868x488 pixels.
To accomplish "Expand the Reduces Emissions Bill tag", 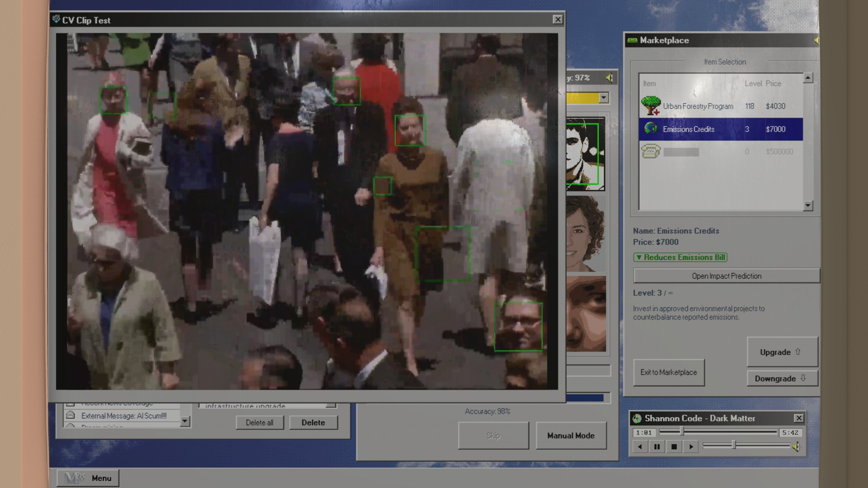I will pos(680,257).
